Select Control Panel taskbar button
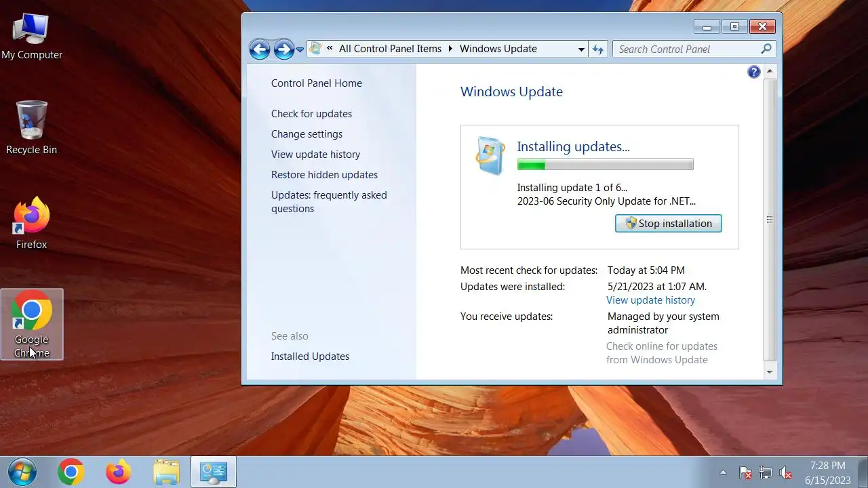868x488 pixels. point(214,472)
